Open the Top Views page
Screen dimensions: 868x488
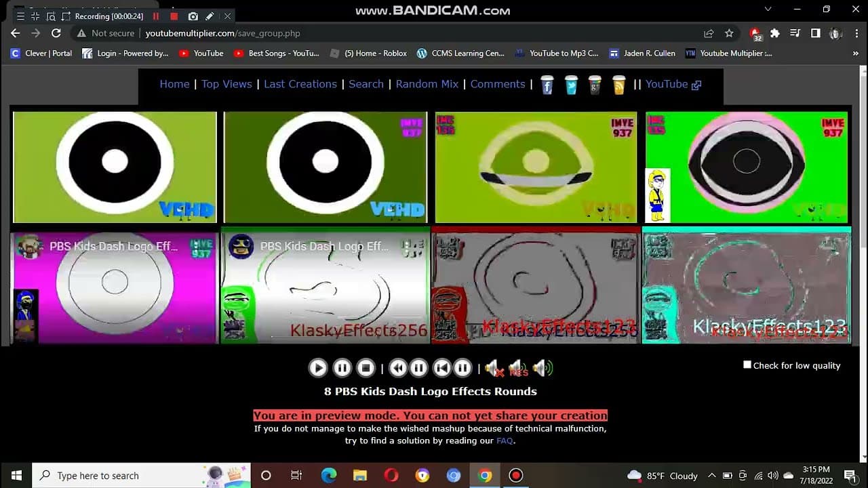pyautogui.click(x=226, y=84)
